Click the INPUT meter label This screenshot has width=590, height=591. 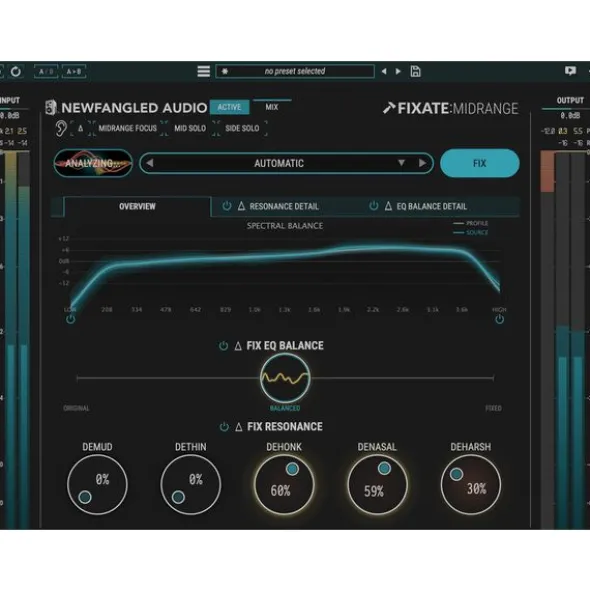click(x=10, y=101)
